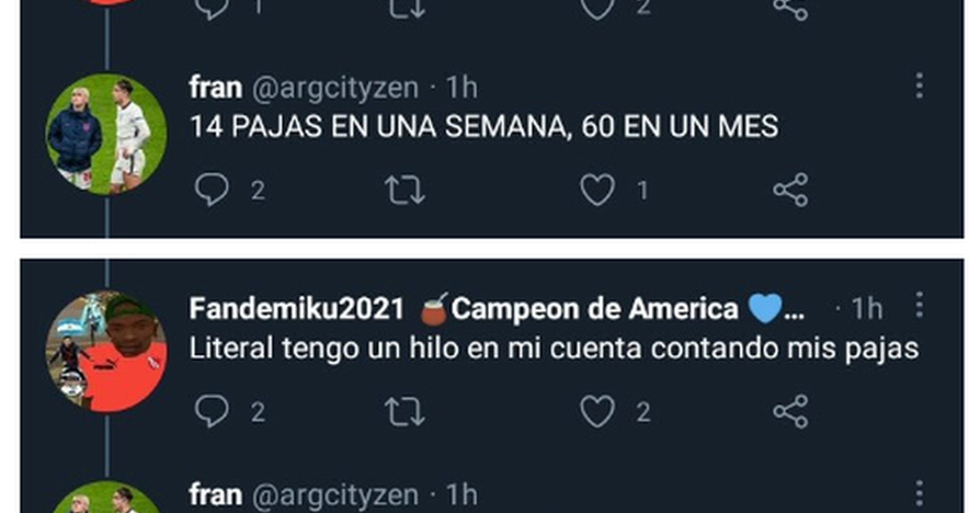
Task: Visit @argcityzen handle on the 14 PAJAS tweet
Action: click(x=335, y=88)
